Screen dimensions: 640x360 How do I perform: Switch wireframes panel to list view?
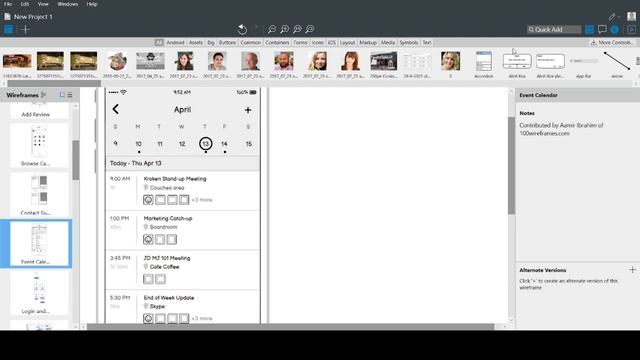tap(70, 95)
